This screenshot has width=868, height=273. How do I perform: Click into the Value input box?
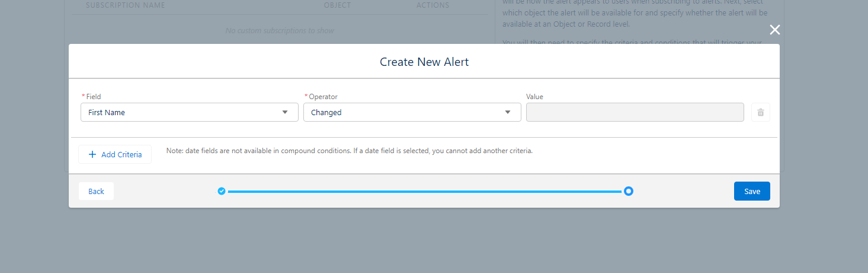pos(635,112)
